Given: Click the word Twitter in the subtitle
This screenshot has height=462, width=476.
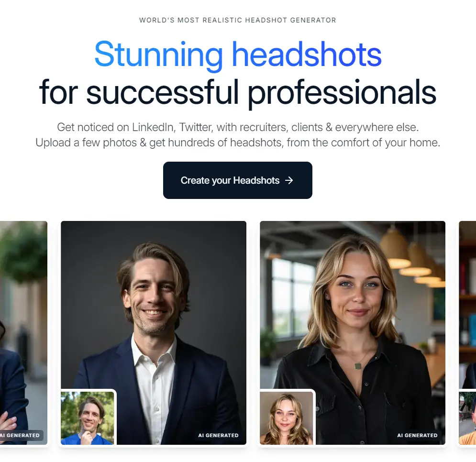Looking at the screenshot, I should [196, 127].
